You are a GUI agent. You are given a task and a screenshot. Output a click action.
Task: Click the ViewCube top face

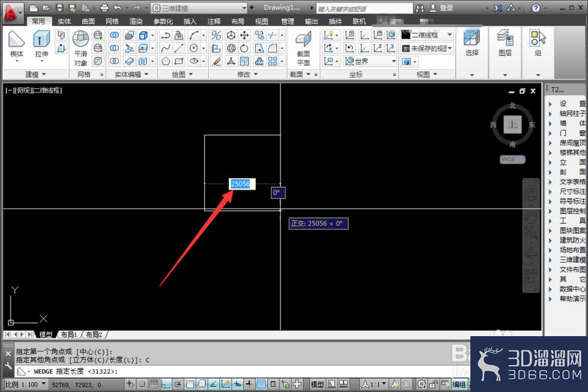pyautogui.click(x=513, y=124)
